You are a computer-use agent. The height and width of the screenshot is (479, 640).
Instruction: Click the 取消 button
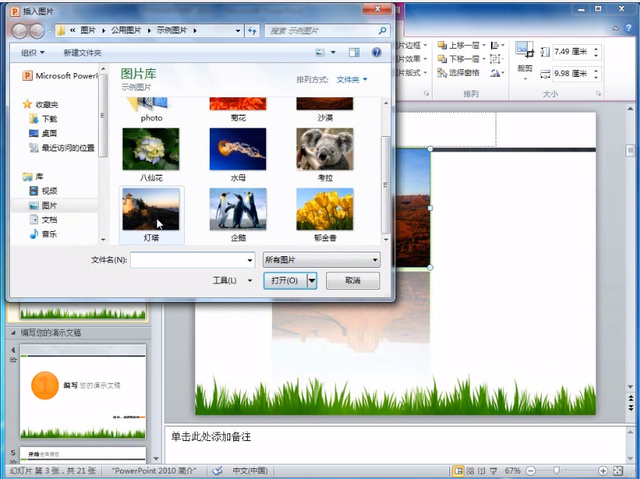(352, 281)
